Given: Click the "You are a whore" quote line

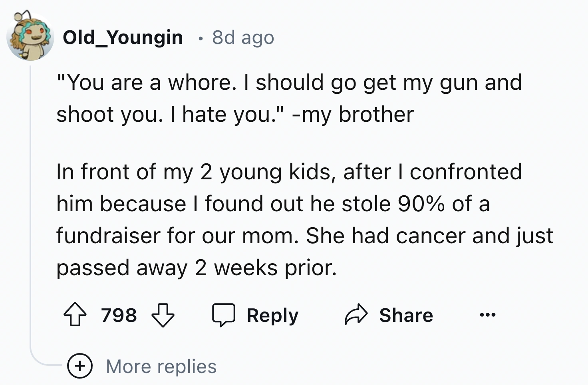Looking at the screenshot, I should coord(289,83).
